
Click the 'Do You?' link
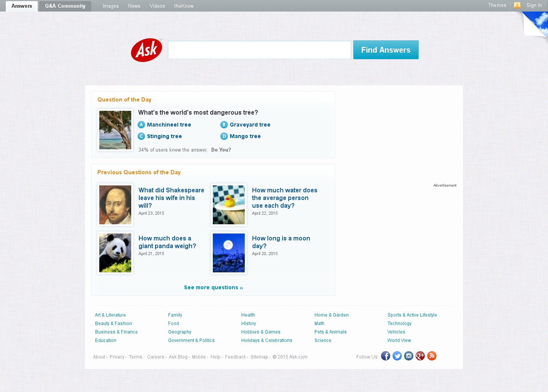pos(221,150)
